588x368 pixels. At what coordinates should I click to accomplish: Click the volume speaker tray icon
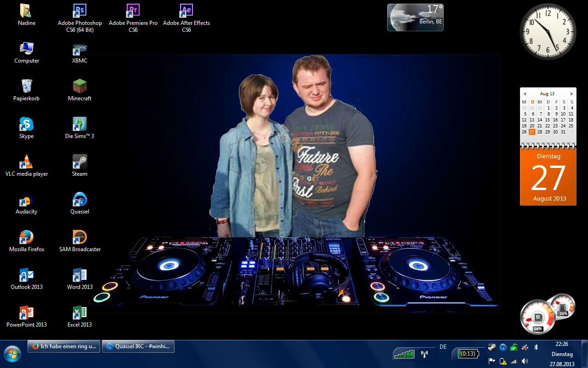pos(525,361)
